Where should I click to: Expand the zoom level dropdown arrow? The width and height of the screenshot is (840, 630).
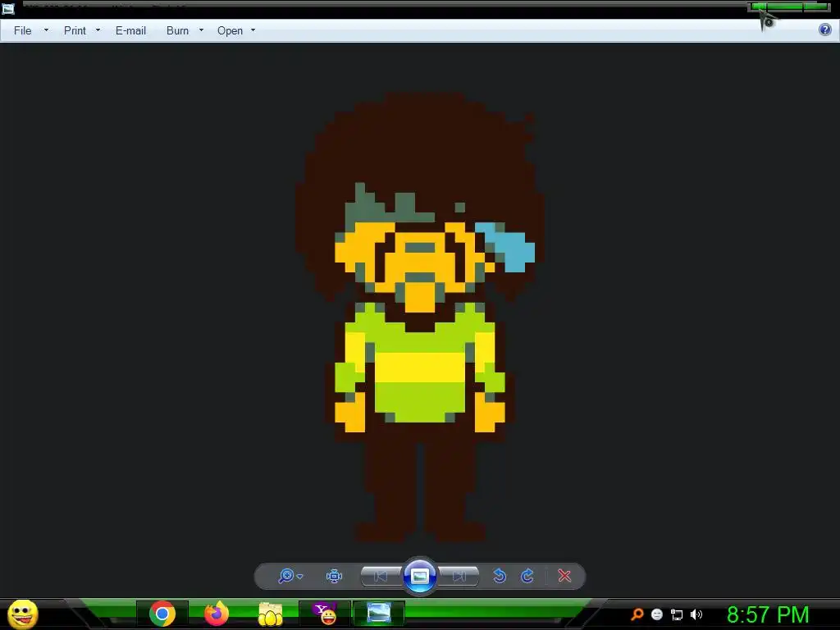click(300, 577)
